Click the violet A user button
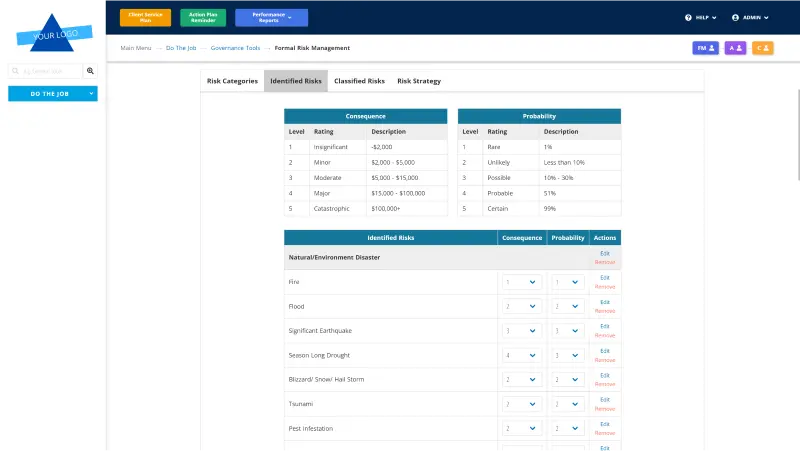The image size is (800, 451). [x=735, y=48]
